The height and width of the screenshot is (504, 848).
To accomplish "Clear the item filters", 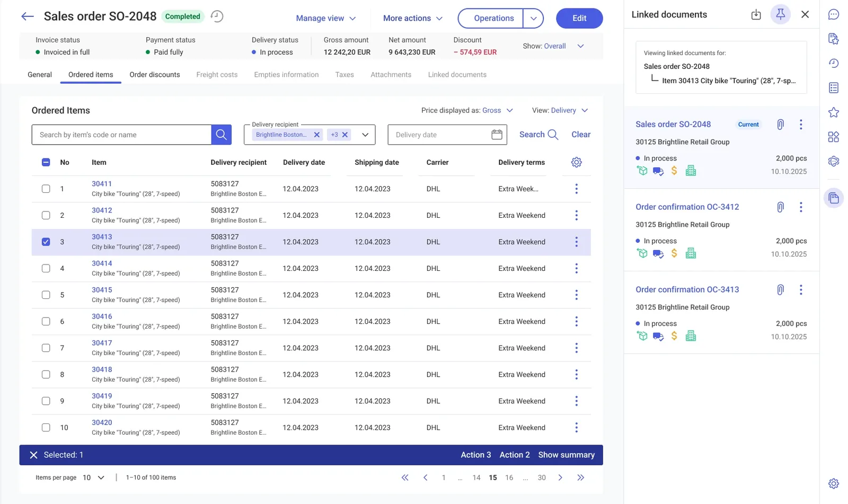I will 581,135.
